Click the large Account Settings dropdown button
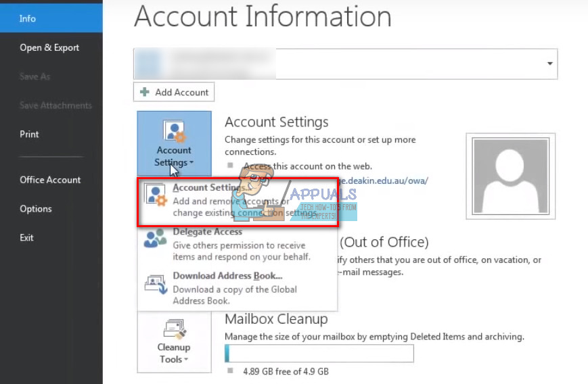 click(x=174, y=143)
